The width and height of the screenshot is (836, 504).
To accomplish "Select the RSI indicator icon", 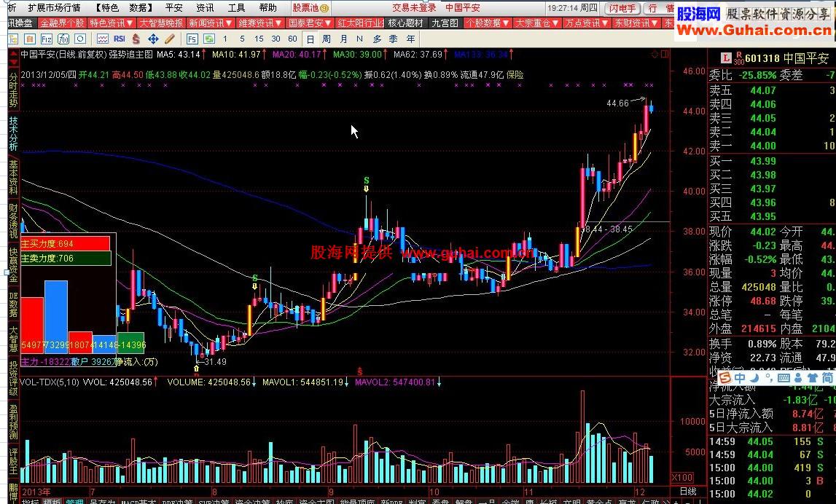I will coord(120,39).
